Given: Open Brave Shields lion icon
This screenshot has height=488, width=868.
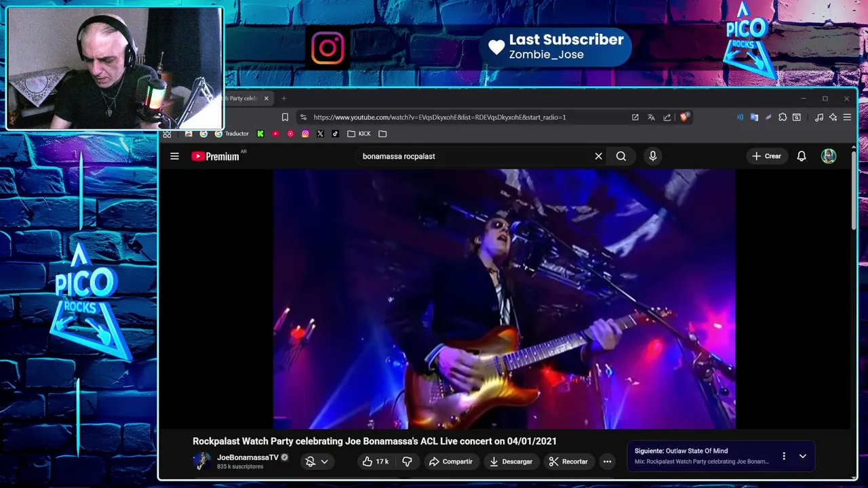Looking at the screenshot, I should [x=684, y=117].
